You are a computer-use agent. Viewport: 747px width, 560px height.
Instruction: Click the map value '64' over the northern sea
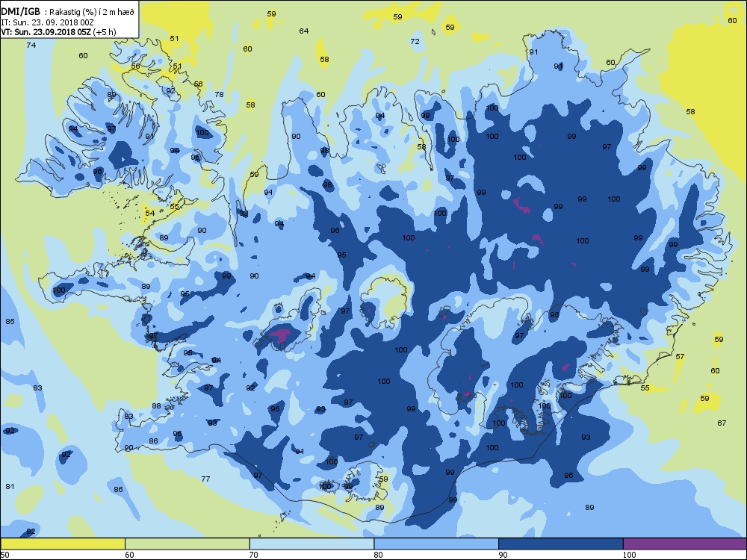pos(304,31)
